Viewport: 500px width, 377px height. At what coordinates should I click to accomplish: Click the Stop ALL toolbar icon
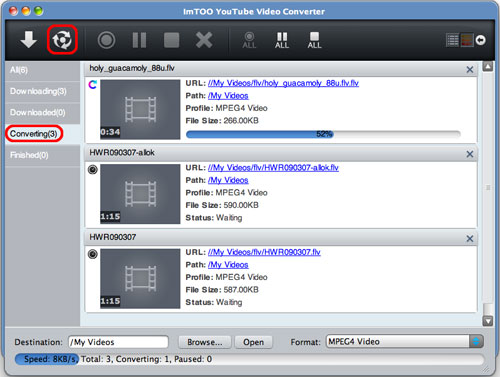[x=314, y=40]
